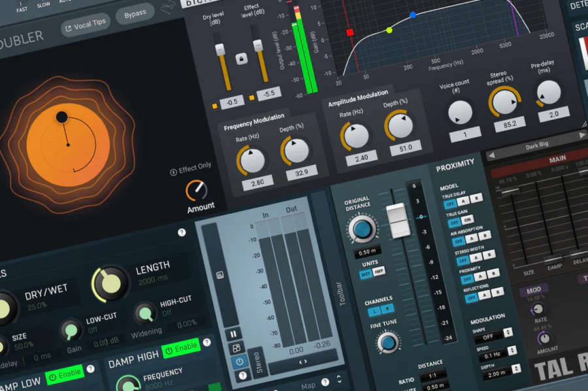Select the MAIN tab in the TAL reverb

(557, 159)
